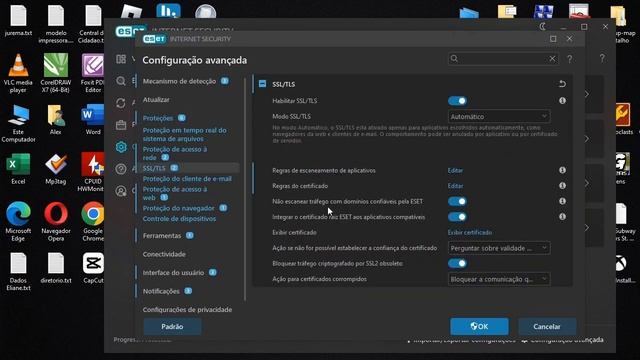This screenshot has width=640, height=360.
Task: Click the ESET sidebar computer scan magnifier icon
Action: point(121,81)
